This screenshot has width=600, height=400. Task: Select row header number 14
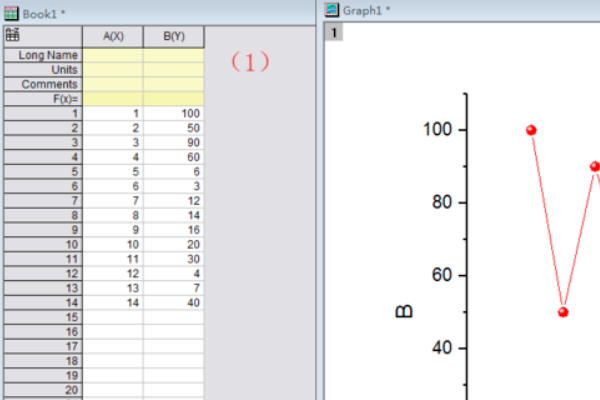click(43, 301)
